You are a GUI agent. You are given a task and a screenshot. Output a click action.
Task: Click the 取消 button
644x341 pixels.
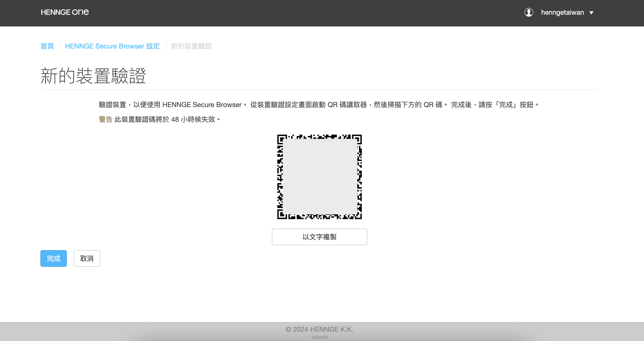coord(87,258)
